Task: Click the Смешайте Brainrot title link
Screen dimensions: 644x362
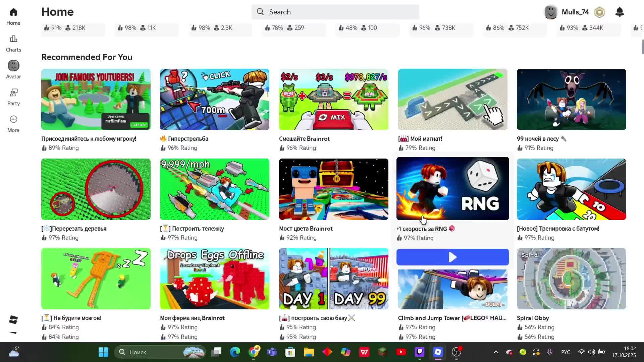Action: [x=304, y=139]
